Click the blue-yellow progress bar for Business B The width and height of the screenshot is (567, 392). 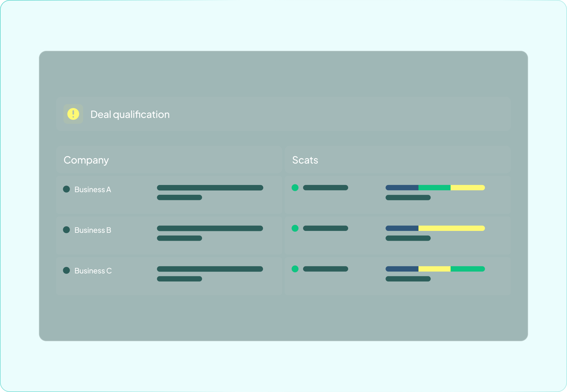coord(435,228)
